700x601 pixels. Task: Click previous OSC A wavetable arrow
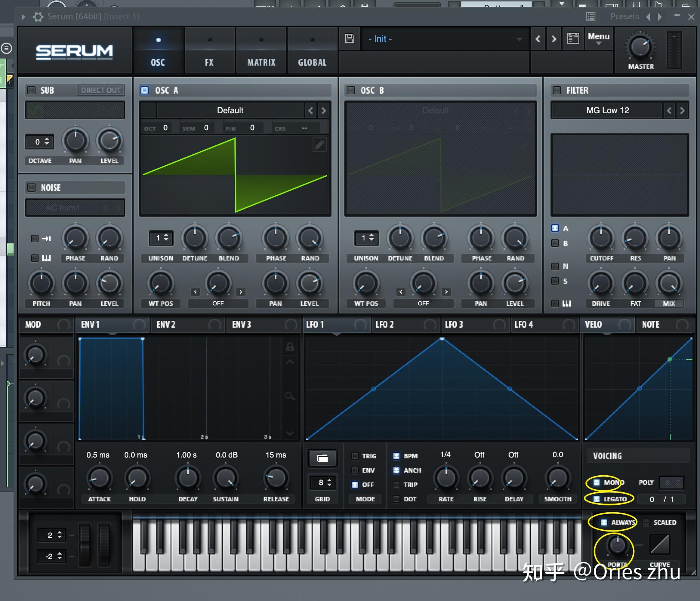pyautogui.click(x=310, y=111)
